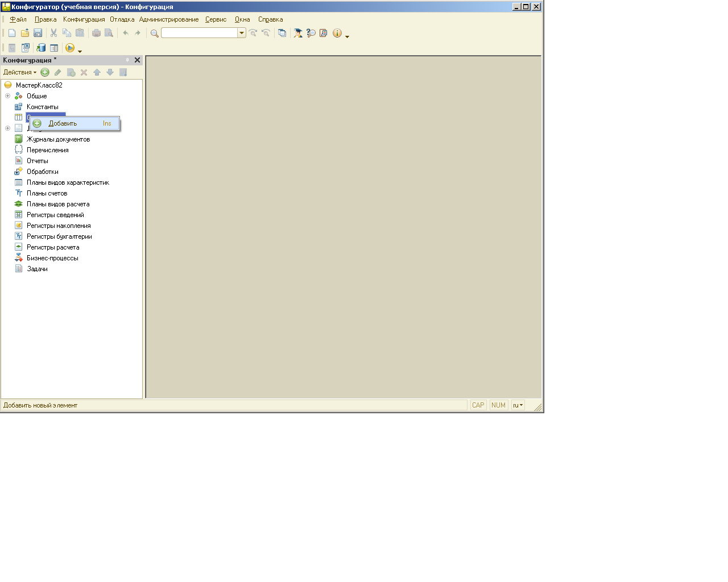Click the Cut scissors icon
728x582 pixels.
click(54, 33)
